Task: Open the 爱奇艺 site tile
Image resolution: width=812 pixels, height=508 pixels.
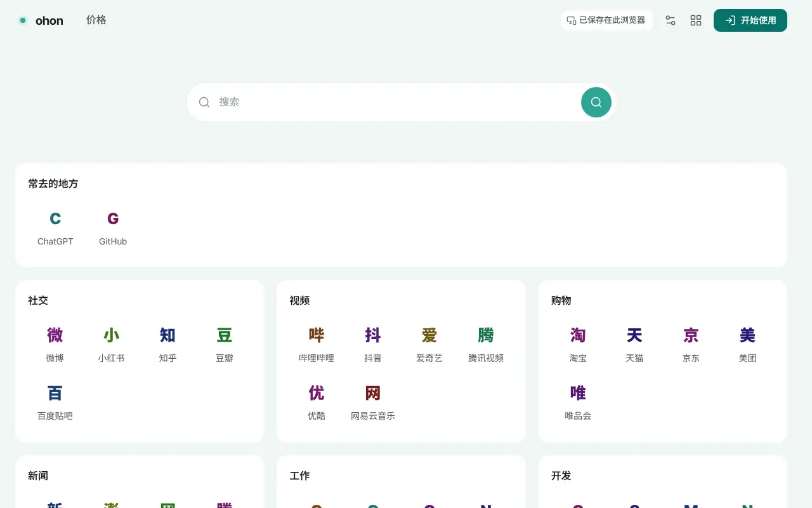Action: tap(429, 345)
